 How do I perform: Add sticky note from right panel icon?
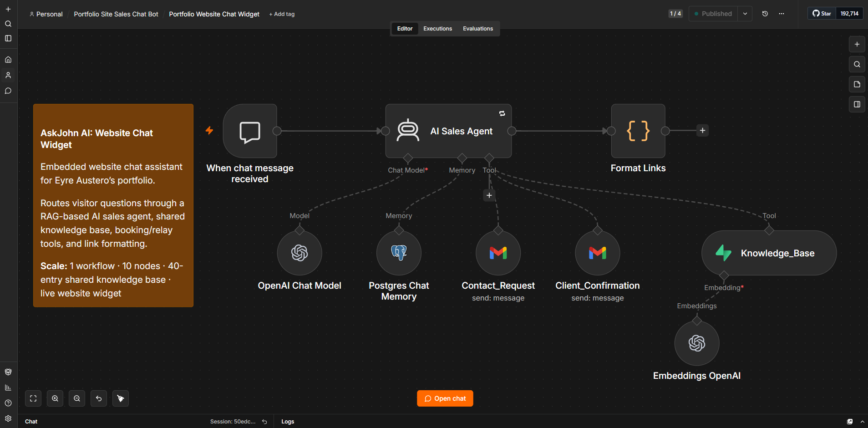(x=857, y=84)
